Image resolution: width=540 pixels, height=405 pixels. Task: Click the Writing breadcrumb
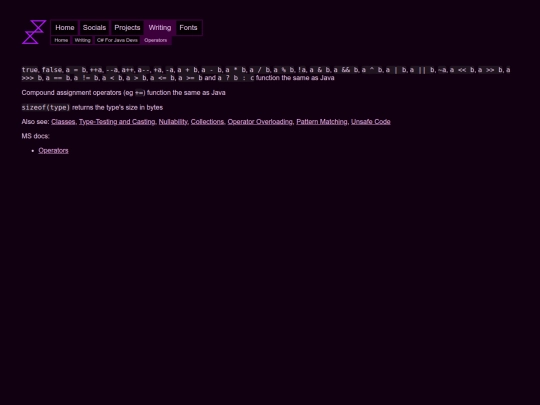(82, 40)
